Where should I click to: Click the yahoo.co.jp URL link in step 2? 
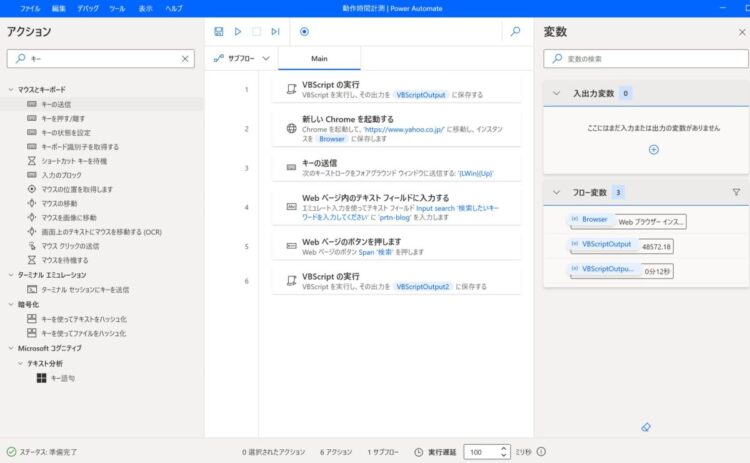(x=404, y=129)
